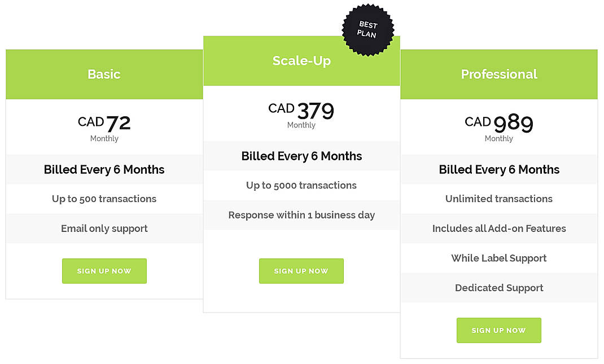604x364 pixels.
Task: Click the Email only support feature
Action: pos(104,228)
